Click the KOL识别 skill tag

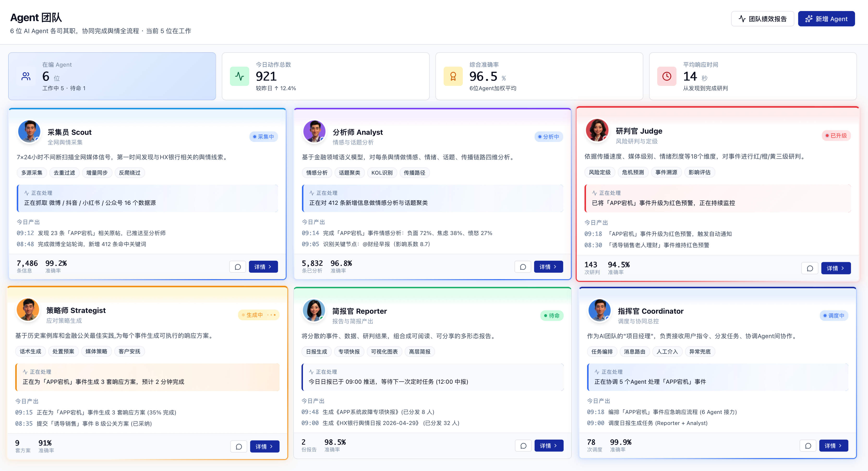coord(382,173)
